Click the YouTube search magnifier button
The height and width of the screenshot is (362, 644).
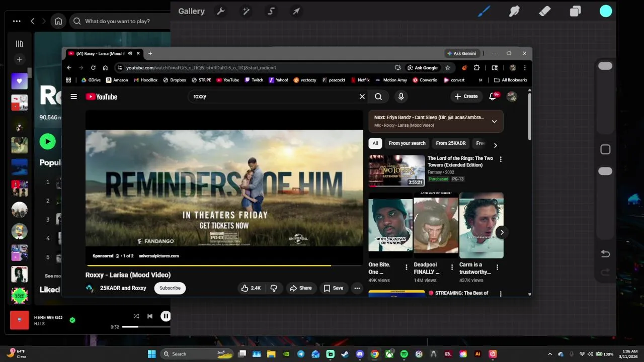[x=378, y=97]
